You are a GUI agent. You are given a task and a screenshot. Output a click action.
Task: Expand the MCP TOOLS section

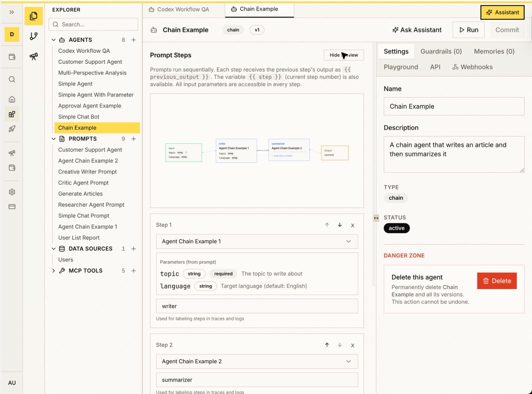pos(54,271)
